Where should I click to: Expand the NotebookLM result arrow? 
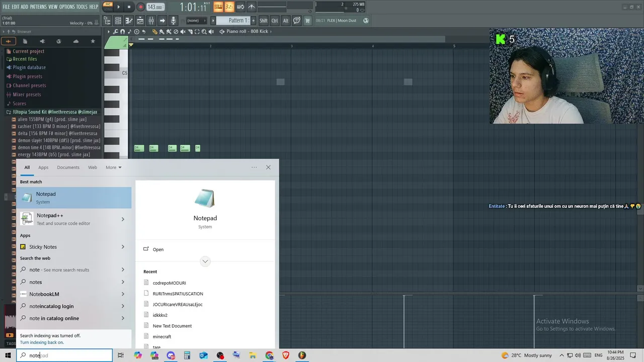(123, 294)
